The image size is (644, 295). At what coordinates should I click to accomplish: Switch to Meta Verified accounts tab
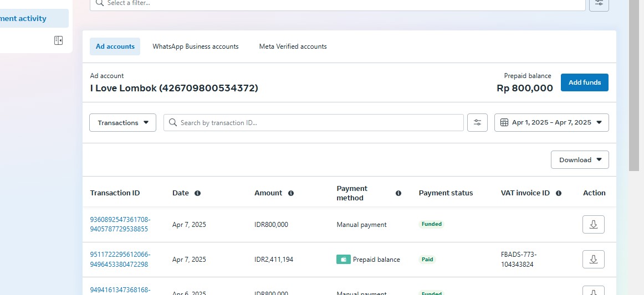(293, 46)
